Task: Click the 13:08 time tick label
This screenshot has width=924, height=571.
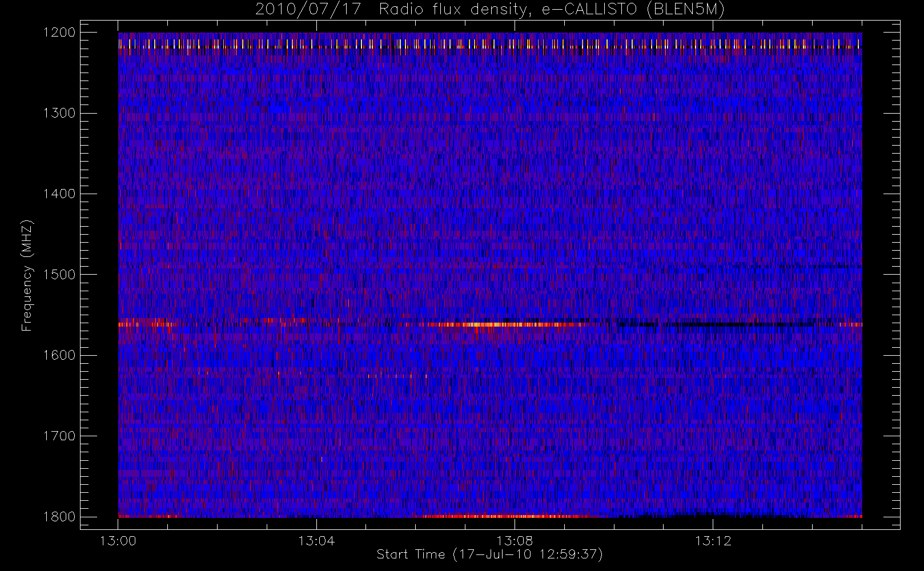Action: 515,541
